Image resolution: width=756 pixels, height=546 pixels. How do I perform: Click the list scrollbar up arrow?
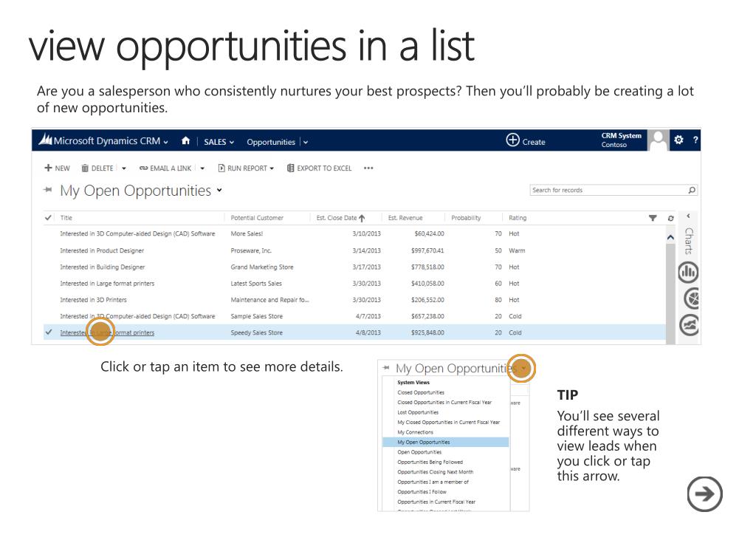(670, 237)
